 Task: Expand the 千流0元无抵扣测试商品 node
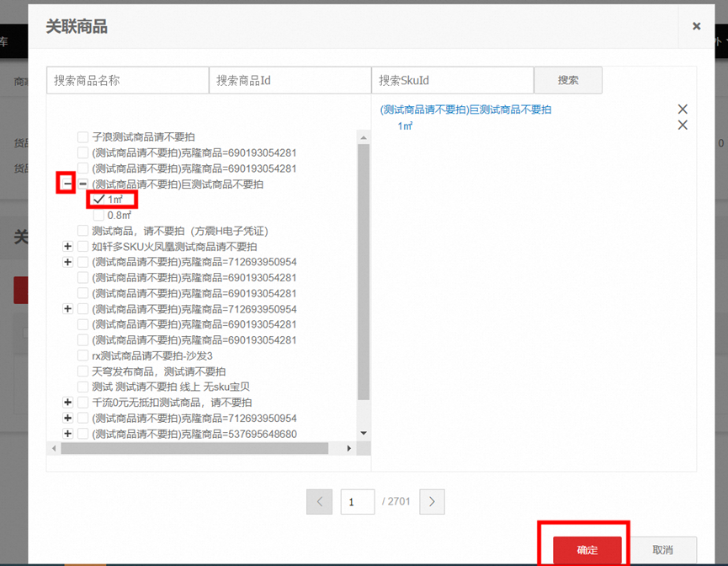[67, 403]
